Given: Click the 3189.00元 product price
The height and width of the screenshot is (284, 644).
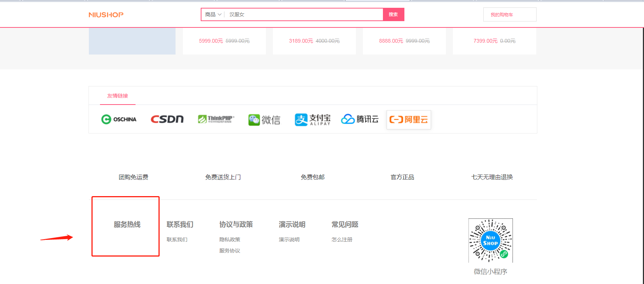Looking at the screenshot, I should point(301,41).
